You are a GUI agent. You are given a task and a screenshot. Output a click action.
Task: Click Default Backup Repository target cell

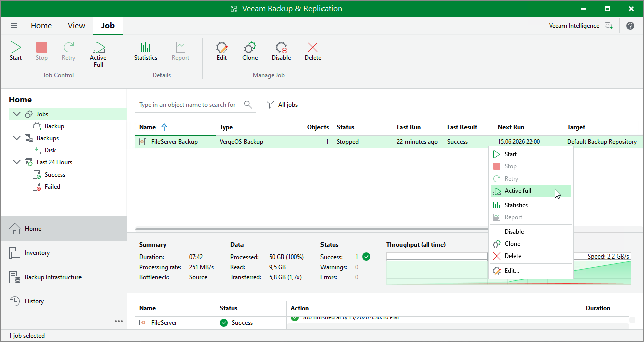pyautogui.click(x=602, y=142)
